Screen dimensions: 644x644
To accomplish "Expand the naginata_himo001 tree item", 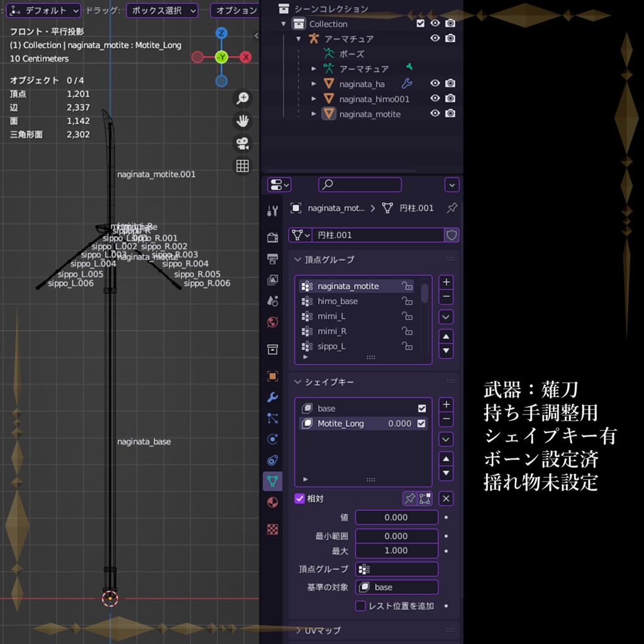I will point(314,99).
